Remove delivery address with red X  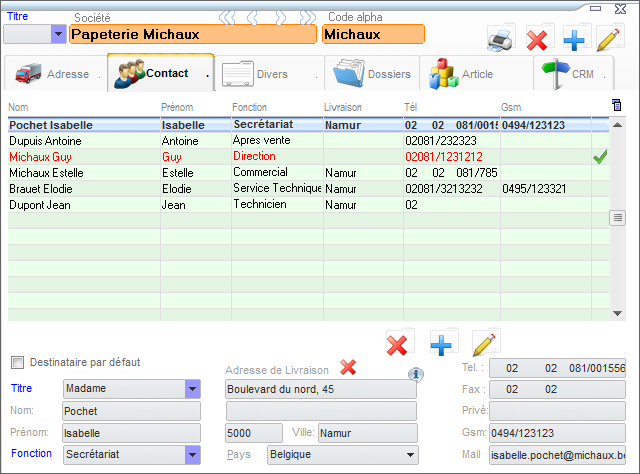348,368
